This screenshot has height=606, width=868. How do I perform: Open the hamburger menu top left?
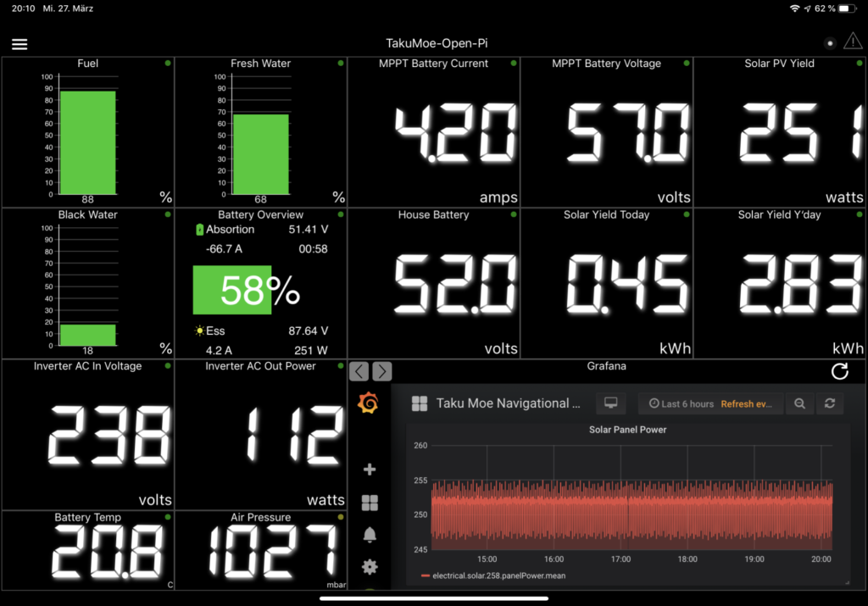19,43
